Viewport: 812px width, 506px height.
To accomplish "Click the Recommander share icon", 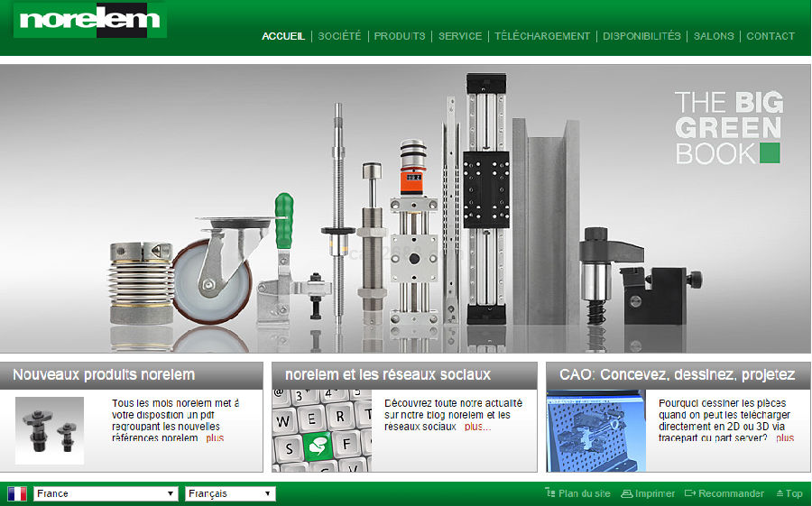I will pos(690,493).
